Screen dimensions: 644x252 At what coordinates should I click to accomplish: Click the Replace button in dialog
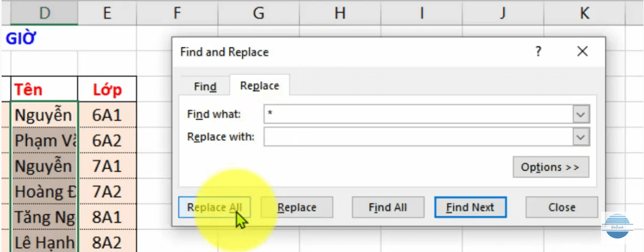[x=297, y=207]
